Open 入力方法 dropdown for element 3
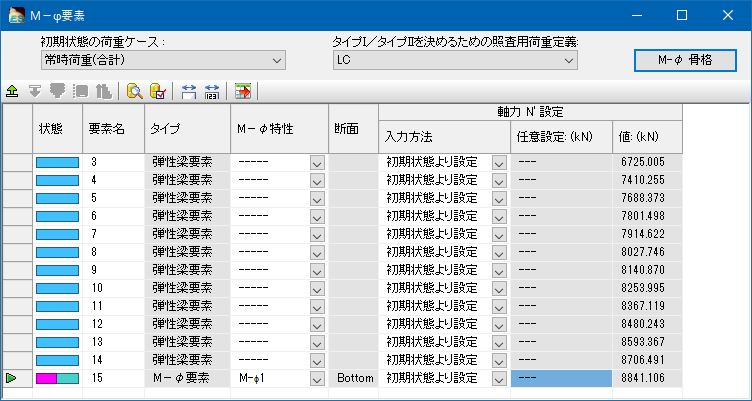Screen dimensions: 752x401 coord(499,163)
